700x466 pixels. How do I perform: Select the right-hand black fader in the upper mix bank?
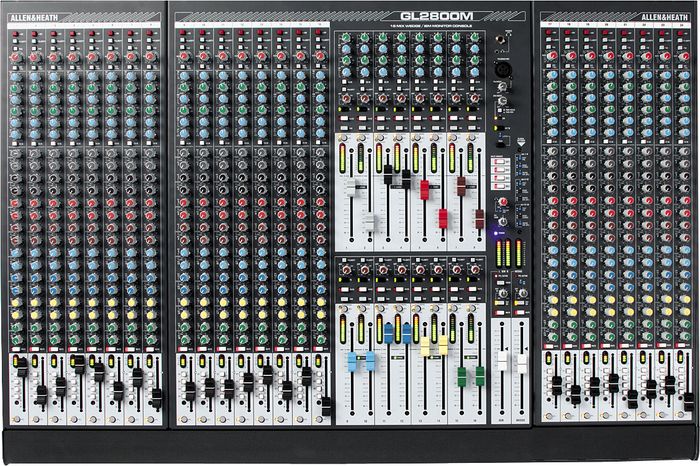point(406,179)
